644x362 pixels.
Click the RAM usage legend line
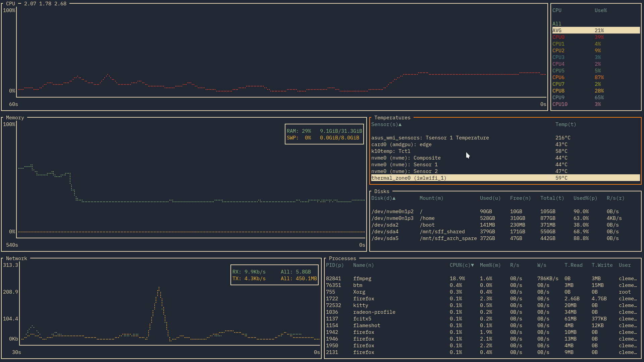tap(324, 131)
